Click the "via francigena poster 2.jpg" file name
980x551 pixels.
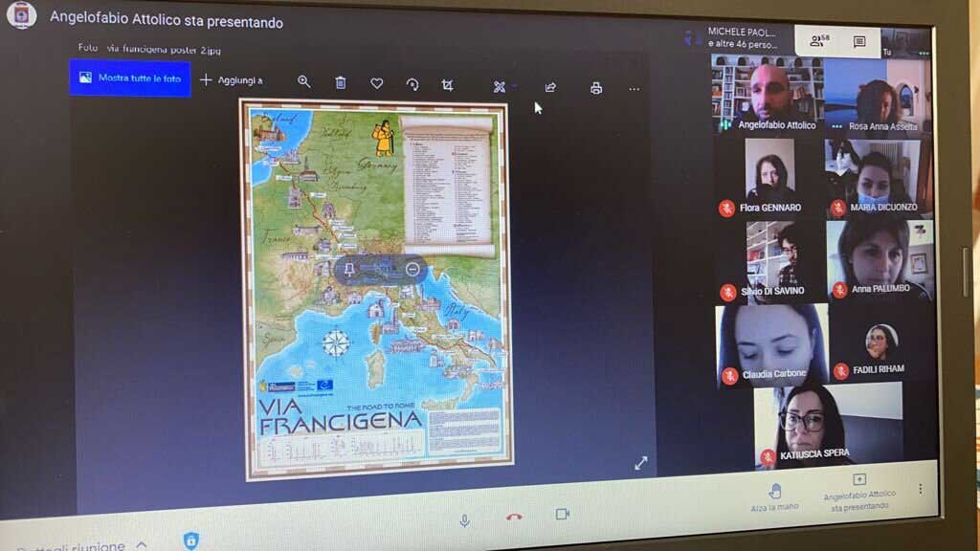(163, 49)
